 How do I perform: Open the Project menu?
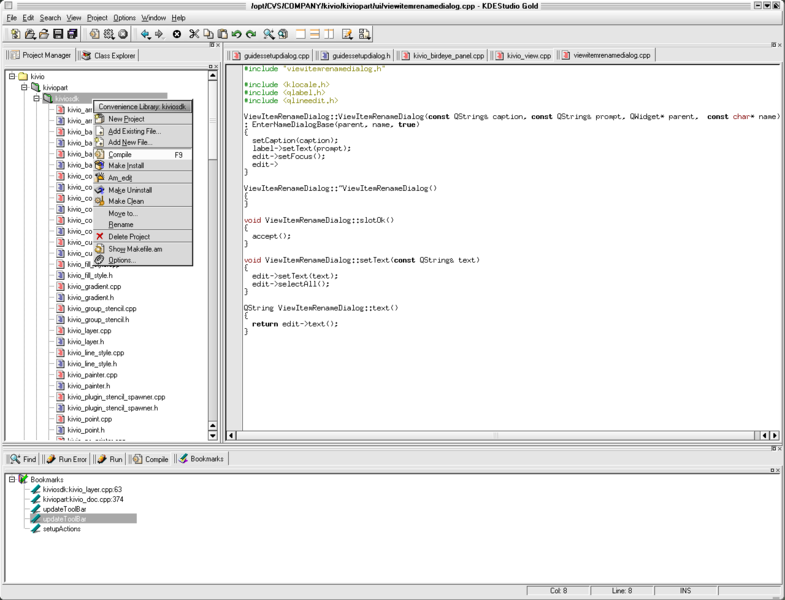click(97, 18)
